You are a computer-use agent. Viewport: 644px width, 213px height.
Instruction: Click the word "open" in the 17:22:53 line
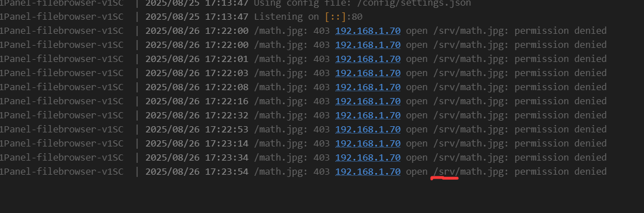coord(417,129)
